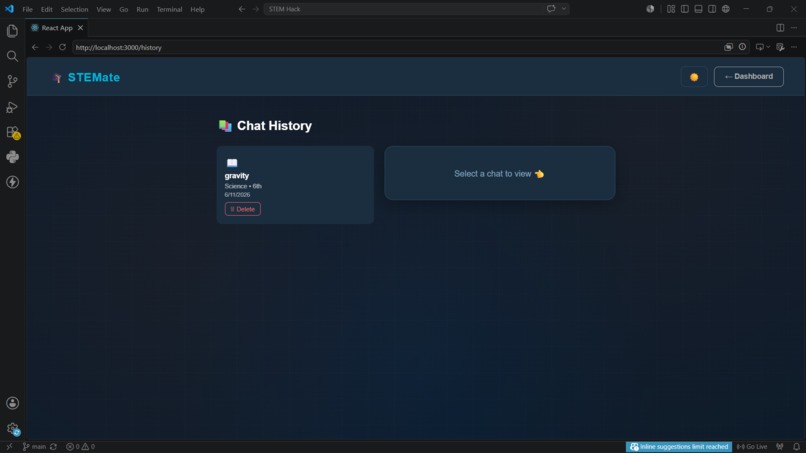Open the View menu
Image resolution: width=806 pixels, height=453 pixels.
pyautogui.click(x=103, y=9)
